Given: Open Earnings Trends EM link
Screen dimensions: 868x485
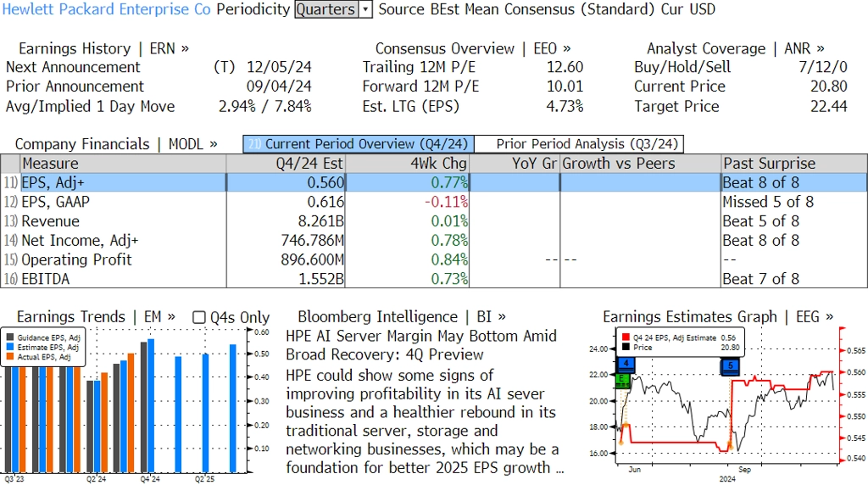Looking at the screenshot, I should click(x=96, y=316).
